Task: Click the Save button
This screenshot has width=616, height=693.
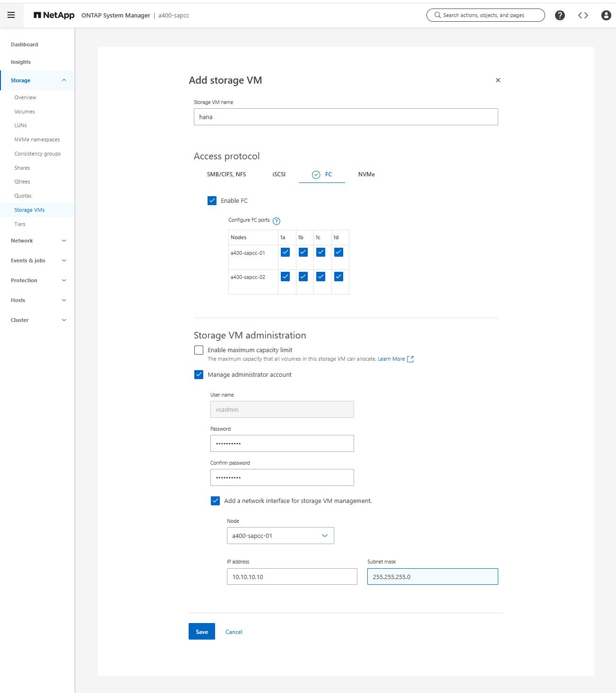Action: 202,632
